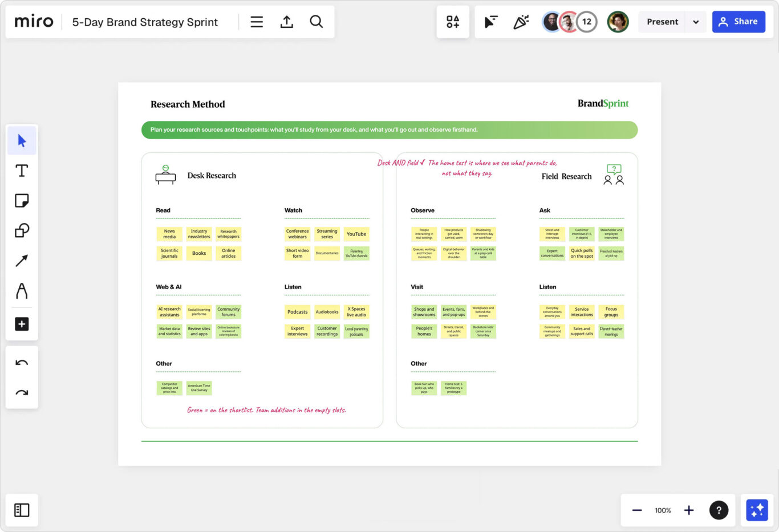Open the frames panel icon

[22, 510]
